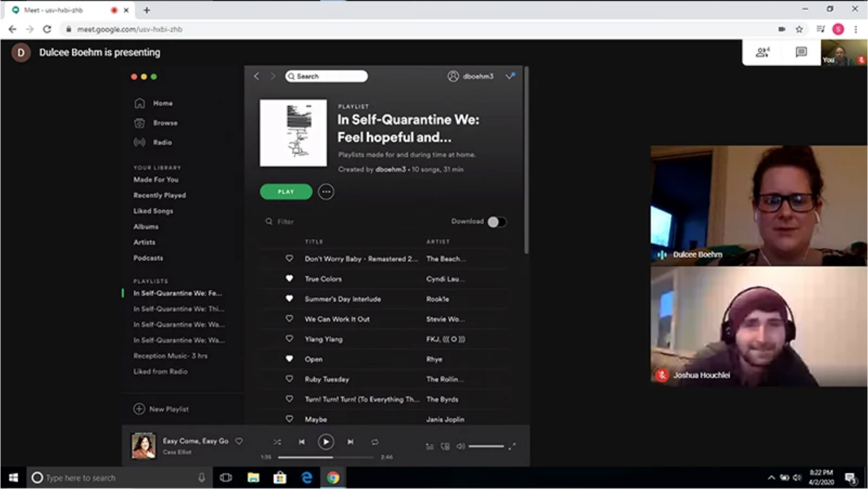Screen dimensions: 868x489
Task: Open Podcasts in library
Action: pyautogui.click(x=148, y=258)
